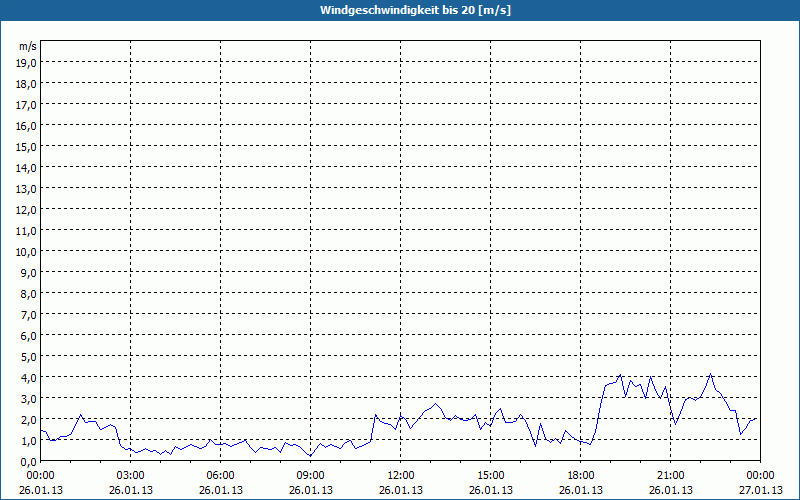
Task: Click the 10,0 y-axis value
Action: click(x=26, y=252)
